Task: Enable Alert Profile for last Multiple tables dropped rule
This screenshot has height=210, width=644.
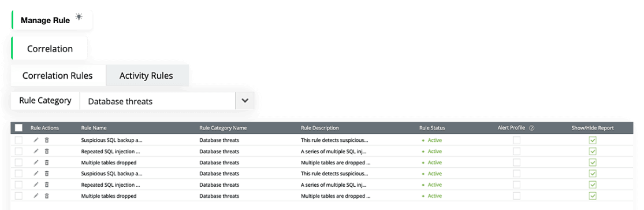Action: pyautogui.click(x=516, y=196)
